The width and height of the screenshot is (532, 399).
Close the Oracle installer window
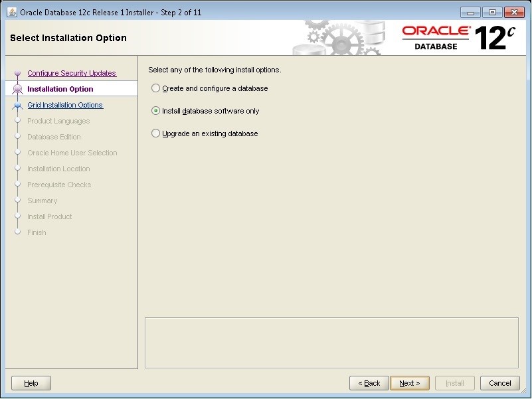514,13
